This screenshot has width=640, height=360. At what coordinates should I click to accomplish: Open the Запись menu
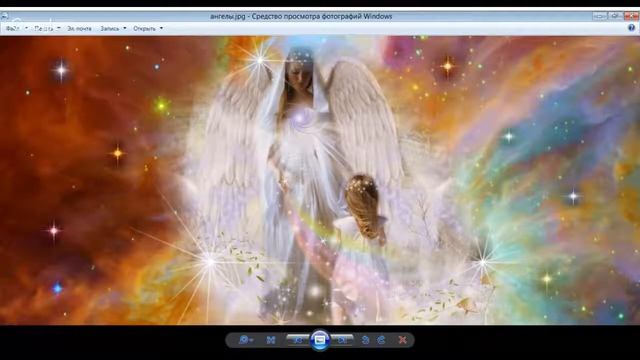coord(110,29)
